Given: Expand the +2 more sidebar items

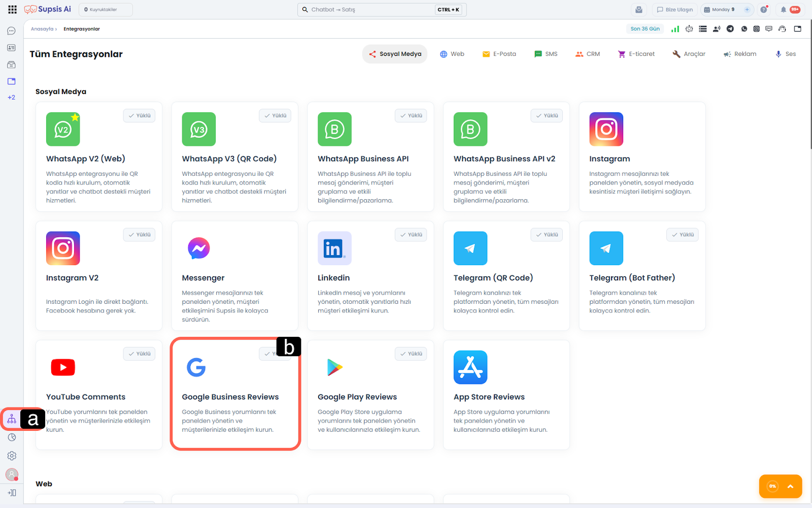Looking at the screenshot, I should pos(11,98).
